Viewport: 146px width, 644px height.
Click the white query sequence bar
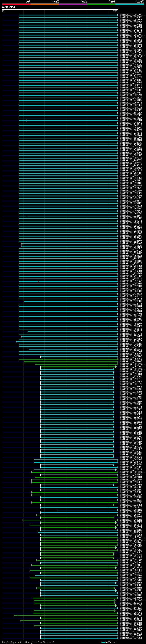(60, 10)
